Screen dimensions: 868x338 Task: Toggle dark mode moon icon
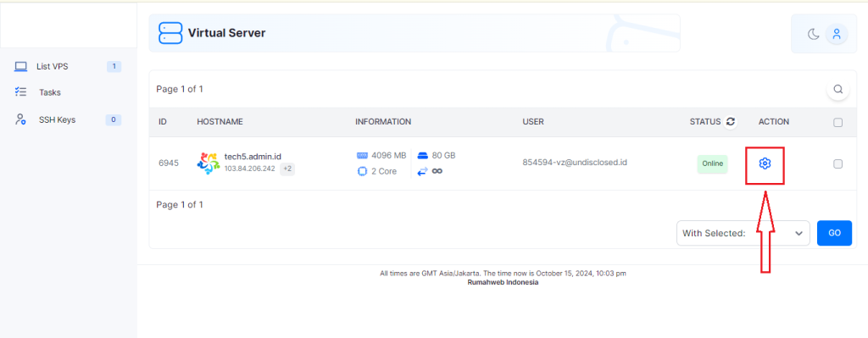813,34
